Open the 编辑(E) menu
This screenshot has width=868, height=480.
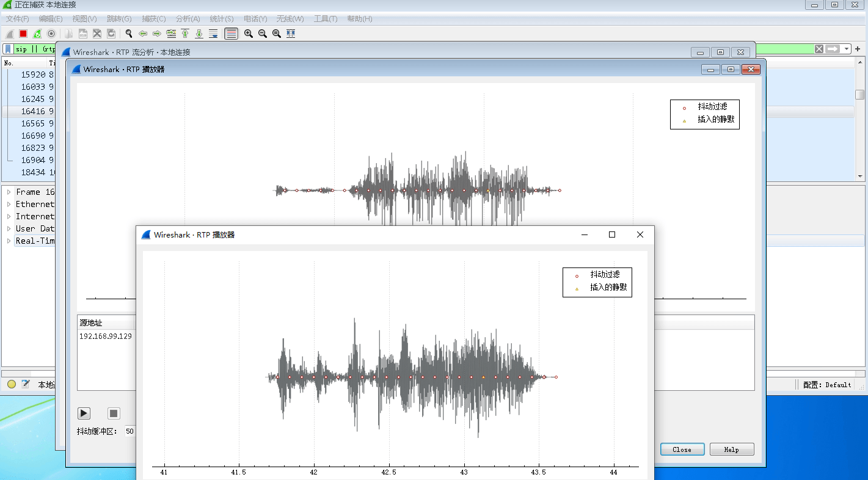click(51, 19)
